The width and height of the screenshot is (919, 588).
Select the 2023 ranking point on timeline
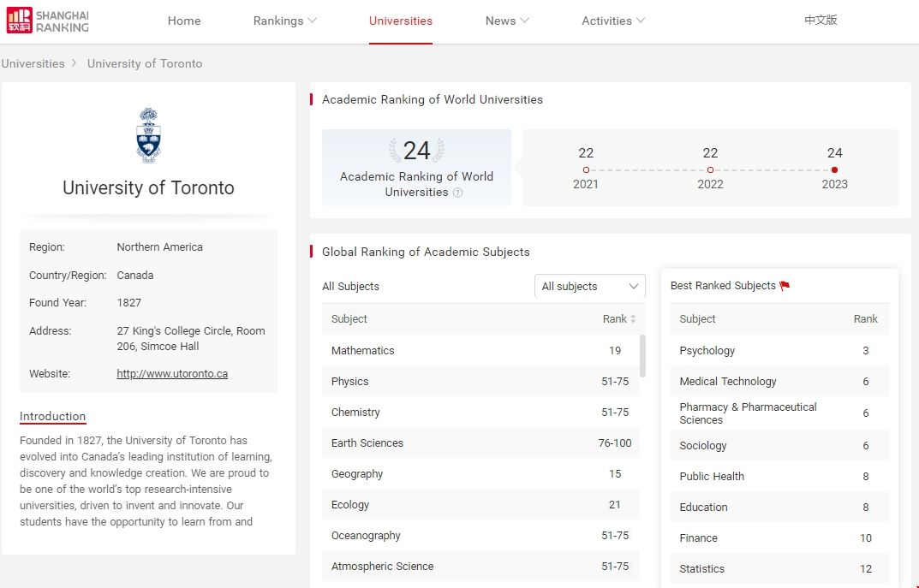pyautogui.click(x=834, y=169)
